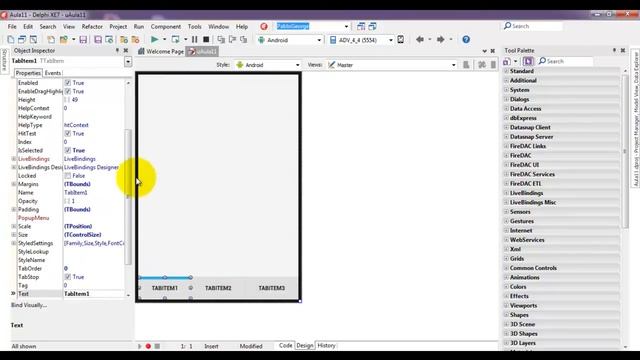Expand the Padding property
The height and width of the screenshot is (360, 640).
click(14, 209)
